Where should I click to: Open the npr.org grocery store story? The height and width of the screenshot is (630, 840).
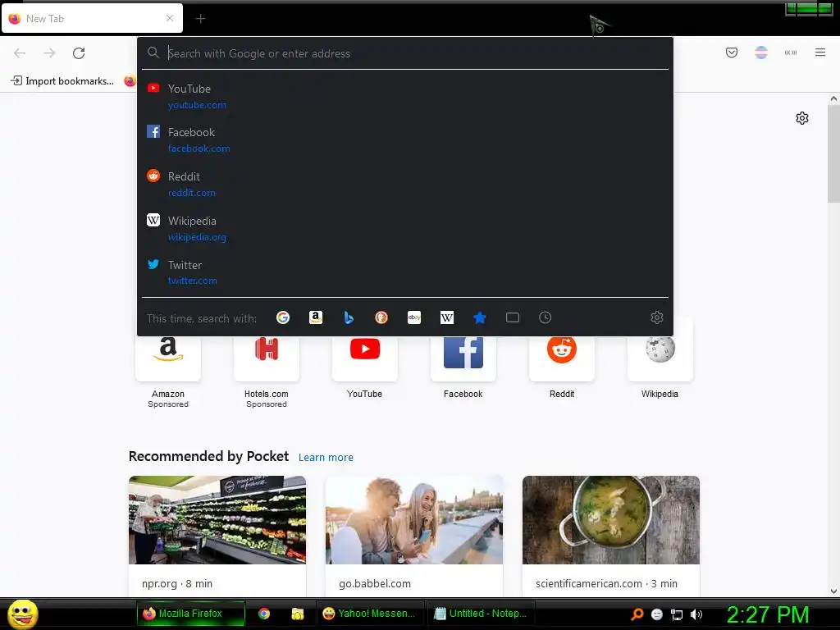coord(217,536)
